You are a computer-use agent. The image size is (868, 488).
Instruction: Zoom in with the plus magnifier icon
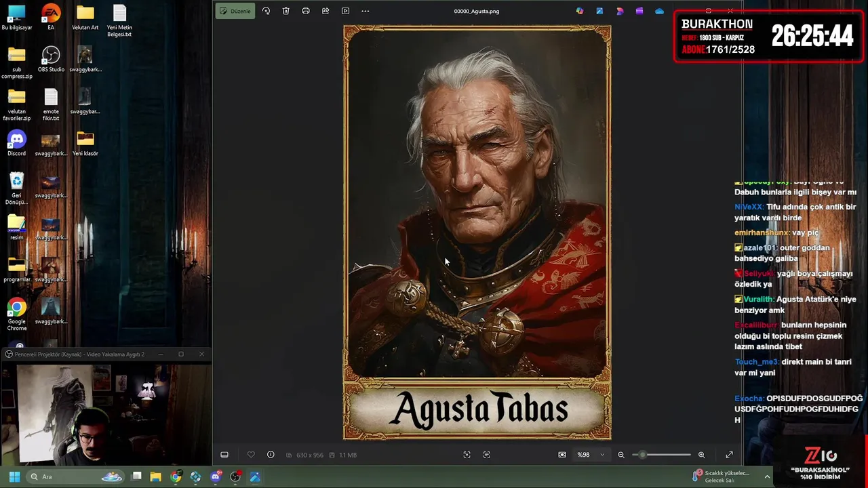(702, 455)
